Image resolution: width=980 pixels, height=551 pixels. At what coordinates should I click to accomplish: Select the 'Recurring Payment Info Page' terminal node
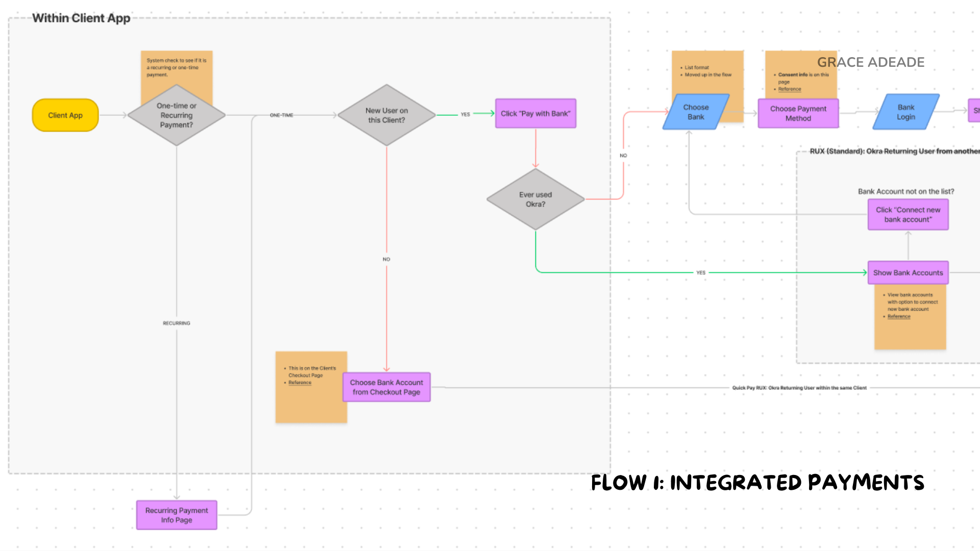point(176,514)
